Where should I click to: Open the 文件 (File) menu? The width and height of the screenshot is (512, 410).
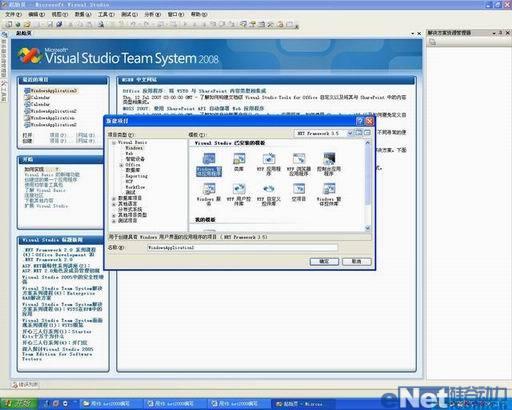[x=13, y=14]
